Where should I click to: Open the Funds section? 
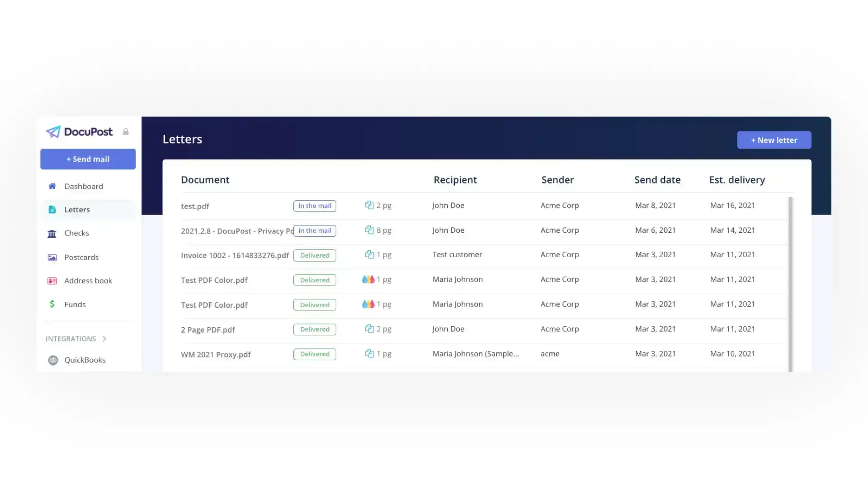tap(75, 304)
